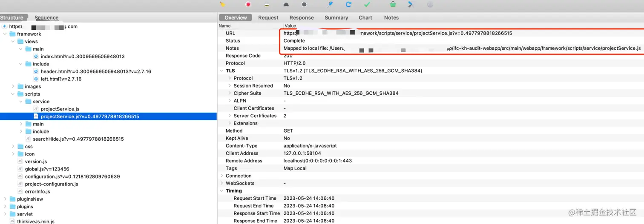The height and width of the screenshot is (224, 644).
Task: Click the errorInfo.js file icon
Action: click(x=20, y=192)
